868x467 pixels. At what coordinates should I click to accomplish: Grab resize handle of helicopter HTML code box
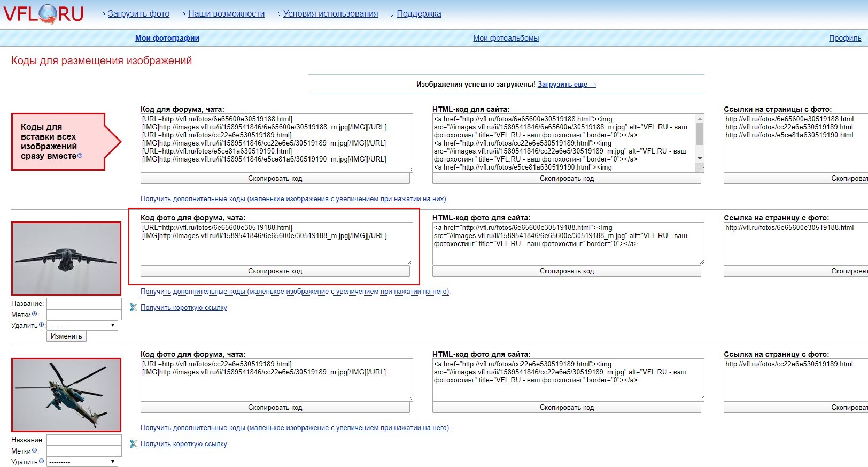click(x=701, y=399)
